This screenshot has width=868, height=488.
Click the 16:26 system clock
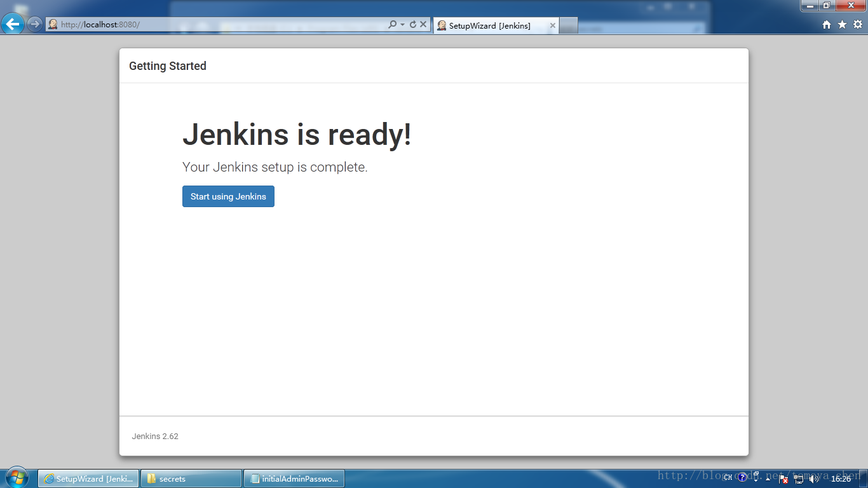tap(841, 479)
